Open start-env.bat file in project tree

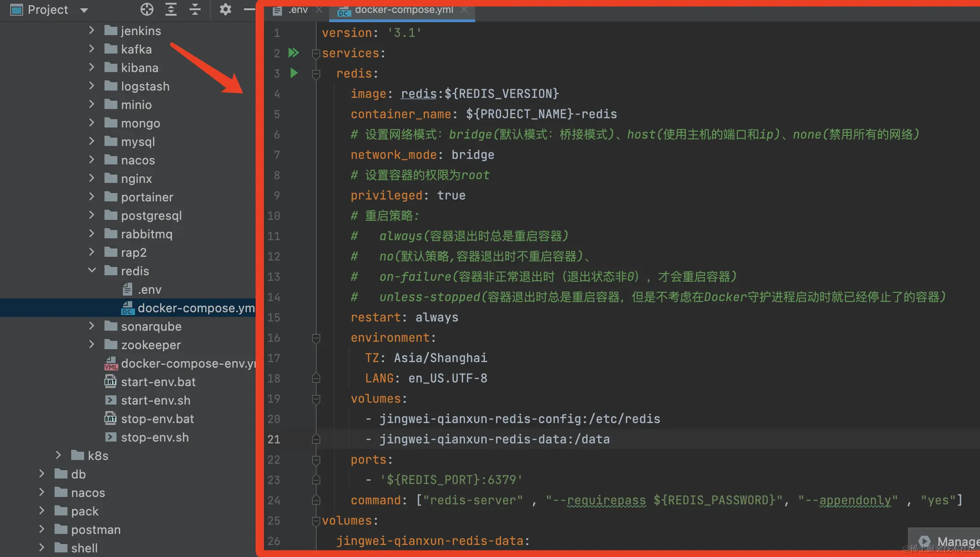coord(158,382)
